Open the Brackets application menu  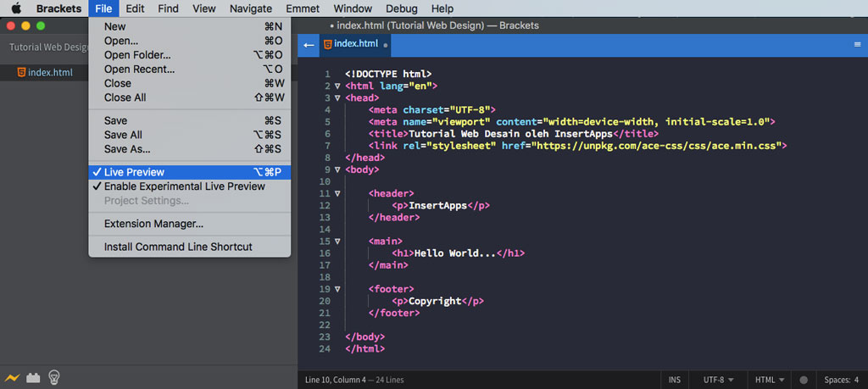[x=58, y=8]
